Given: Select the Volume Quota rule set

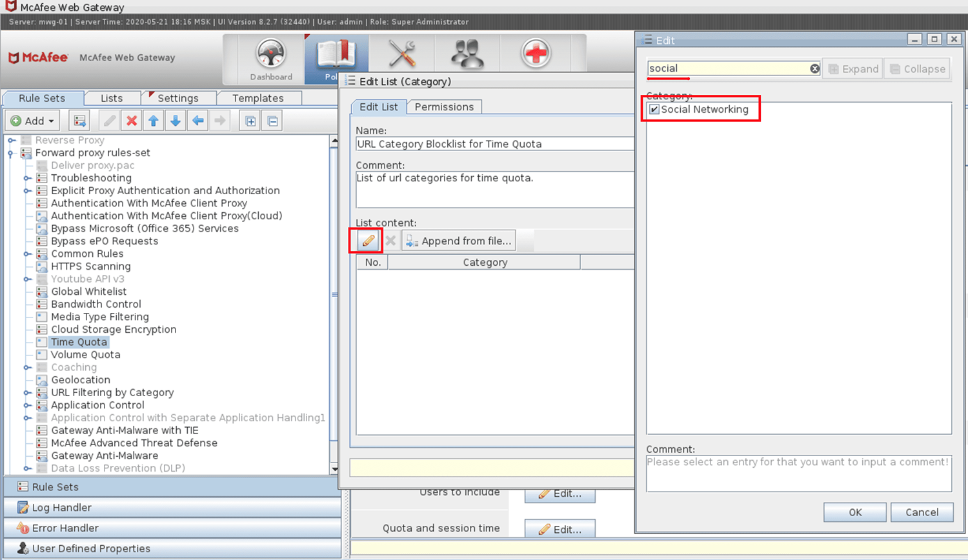Looking at the screenshot, I should 86,355.
